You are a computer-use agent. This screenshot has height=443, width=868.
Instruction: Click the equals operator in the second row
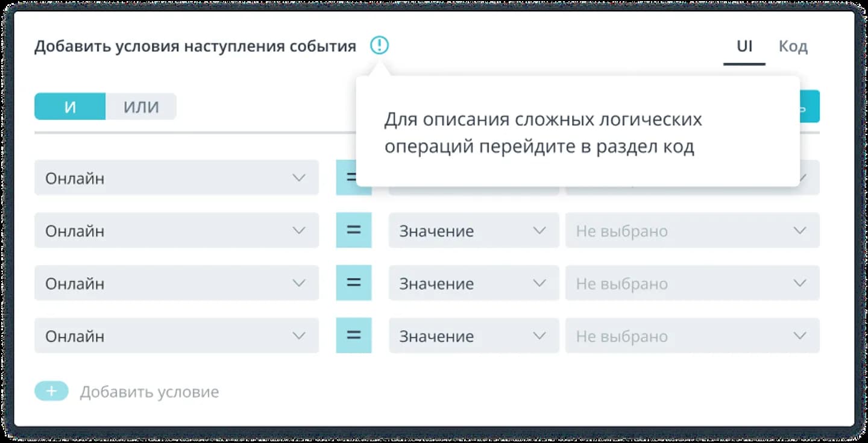click(x=354, y=230)
